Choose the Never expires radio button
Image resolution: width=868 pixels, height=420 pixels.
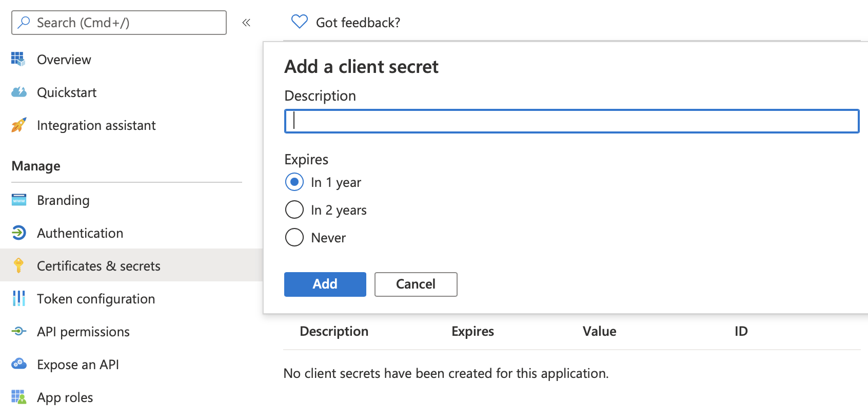point(294,238)
